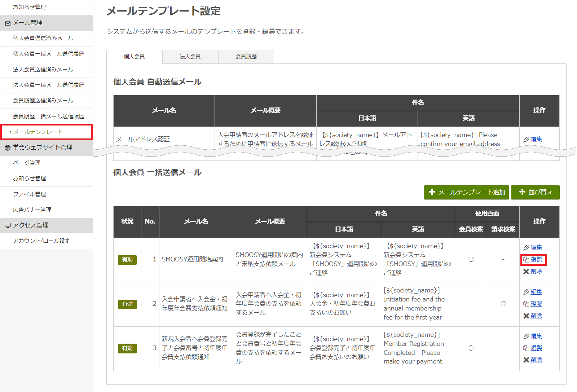This screenshot has height=392, width=577.
Task: Click the アクセス管理 section header
Action: [47, 225]
